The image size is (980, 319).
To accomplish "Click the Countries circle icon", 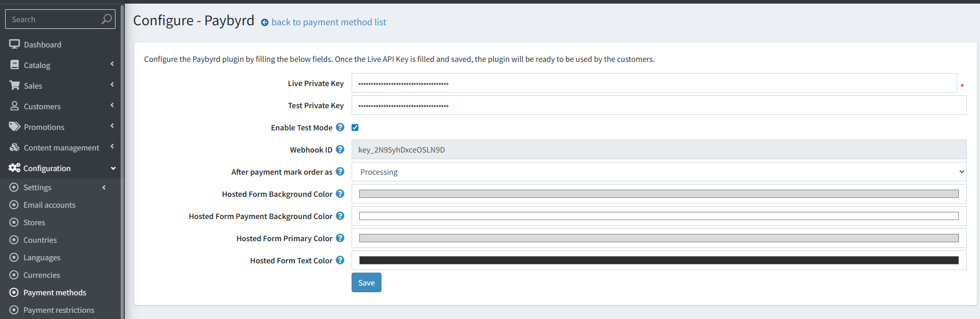I will point(14,240).
